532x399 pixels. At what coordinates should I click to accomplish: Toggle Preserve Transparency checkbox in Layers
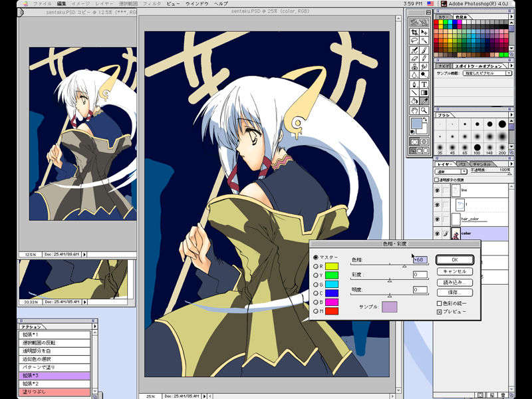point(437,180)
